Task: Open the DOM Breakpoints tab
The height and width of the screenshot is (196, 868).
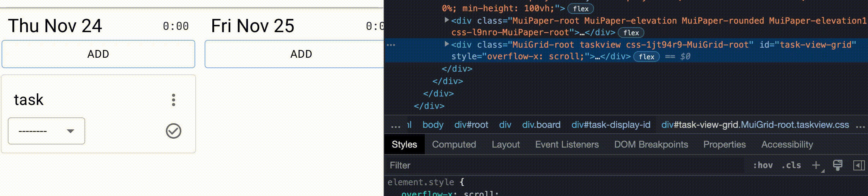Action: [651, 144]
